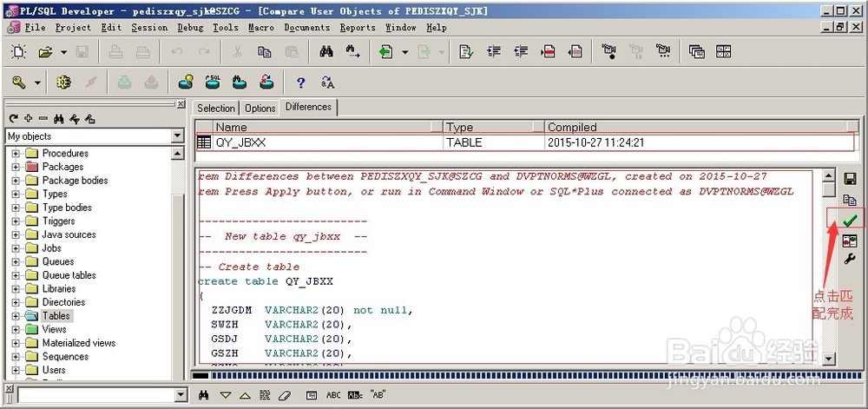This screenshot has height=409, width=868.
Task: Click the minus icon in the object browser toolbar
Action: [x=43, y=118]
